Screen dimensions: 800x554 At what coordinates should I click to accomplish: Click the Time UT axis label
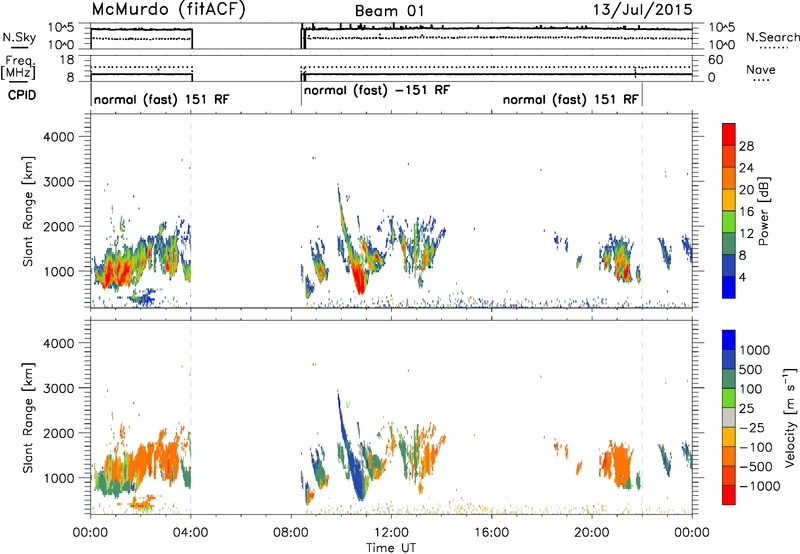click(x=391, y=548)
